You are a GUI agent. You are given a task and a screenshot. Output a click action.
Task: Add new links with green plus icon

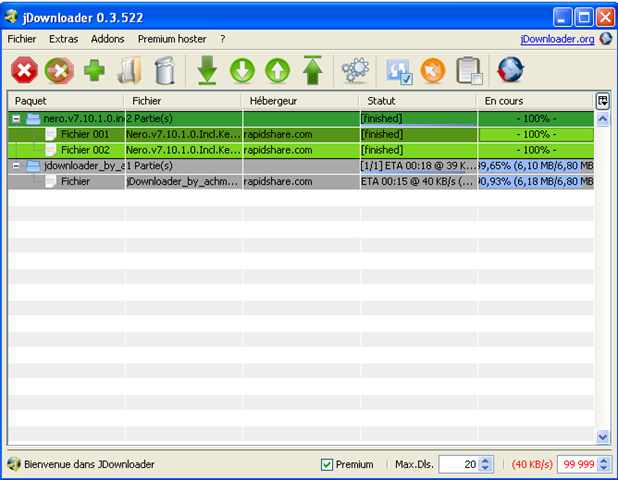[94, 71]
